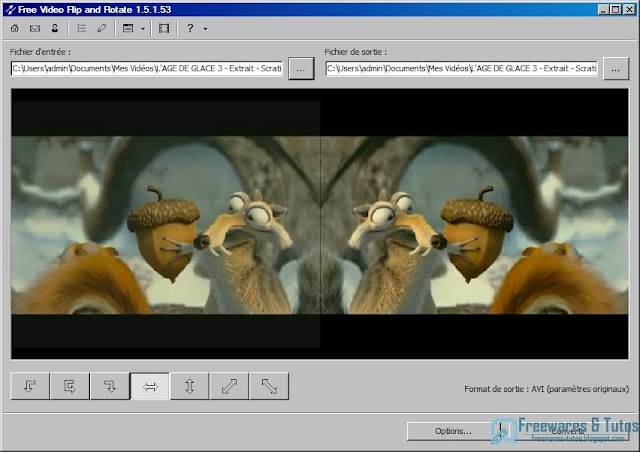The height and width of the screenshot is (452, 640).
Task: Expand the help dropdown arrow
Action: coord(205,29)
